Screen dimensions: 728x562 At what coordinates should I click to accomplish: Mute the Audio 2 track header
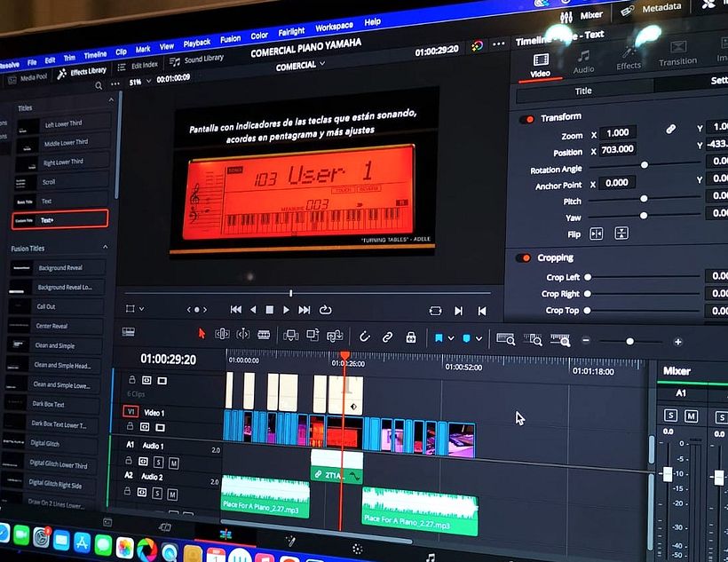[172, 495]
